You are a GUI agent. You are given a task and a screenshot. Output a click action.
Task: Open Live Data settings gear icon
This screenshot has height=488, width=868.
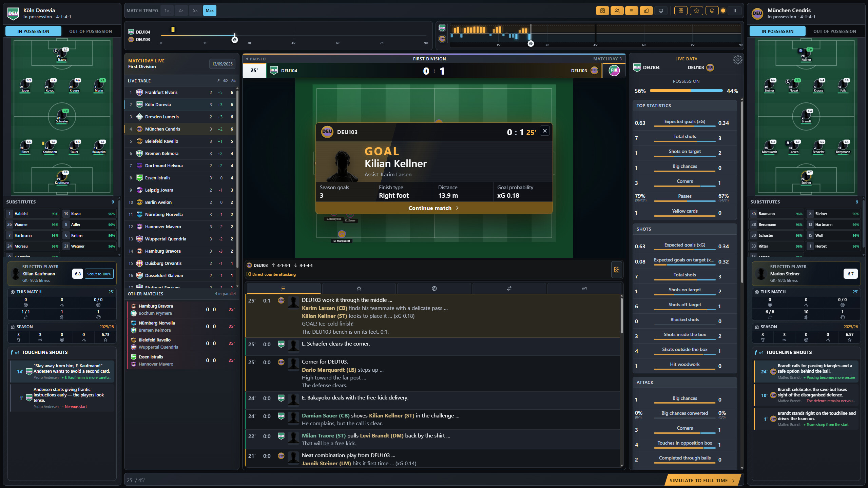point(737,60)
